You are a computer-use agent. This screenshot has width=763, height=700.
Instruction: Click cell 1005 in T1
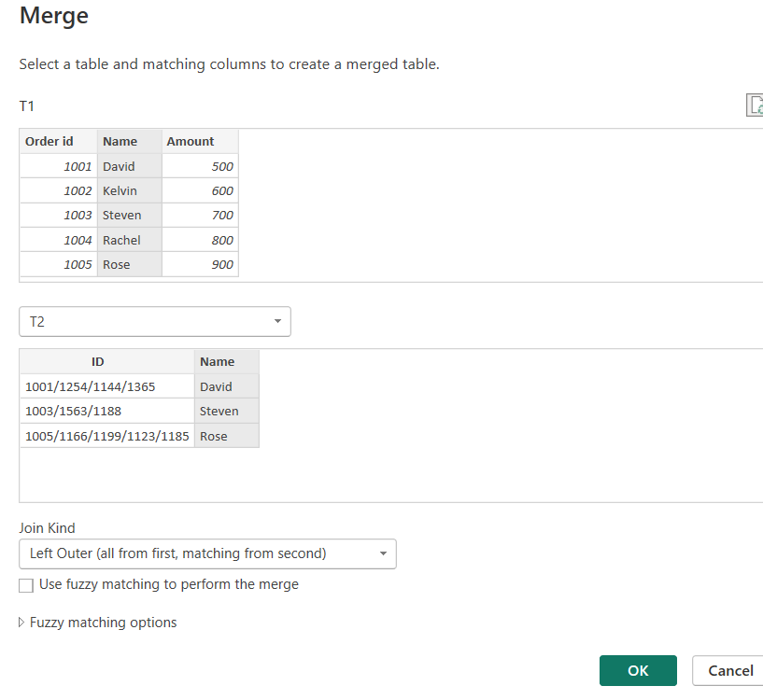coord(59,264)
